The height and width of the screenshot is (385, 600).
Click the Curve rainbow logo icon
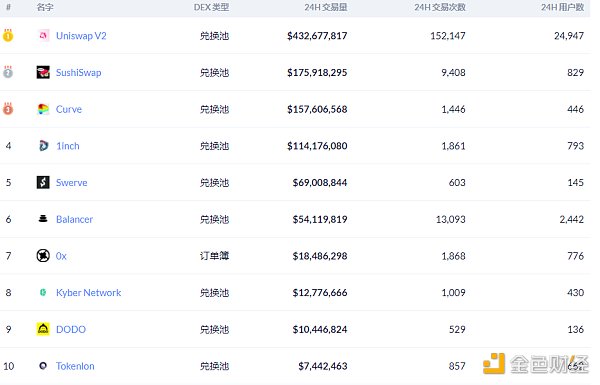pyautogui.click(x=43, y=109)
